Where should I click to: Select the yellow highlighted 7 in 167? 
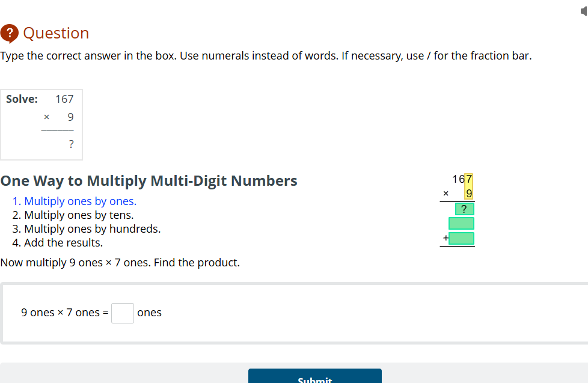click(x=468, y=179)
